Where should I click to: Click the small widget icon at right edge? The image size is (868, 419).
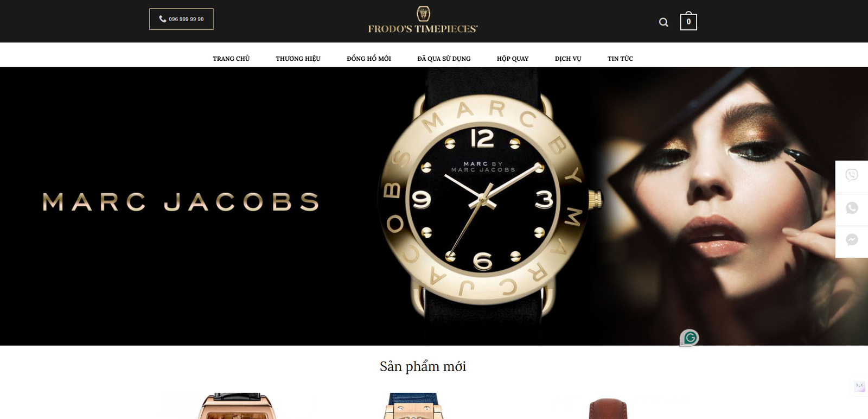coord(860,386)
